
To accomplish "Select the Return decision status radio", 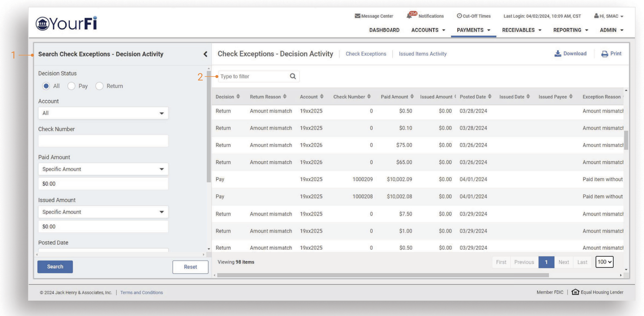I will tap(99, 86).
